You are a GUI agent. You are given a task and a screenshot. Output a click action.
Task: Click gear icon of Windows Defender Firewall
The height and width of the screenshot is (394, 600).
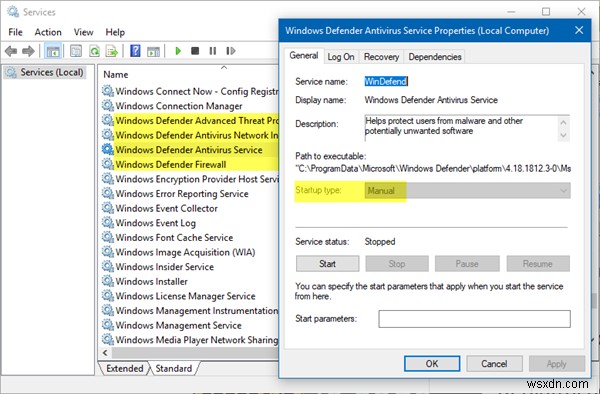[x=108, y=164]
